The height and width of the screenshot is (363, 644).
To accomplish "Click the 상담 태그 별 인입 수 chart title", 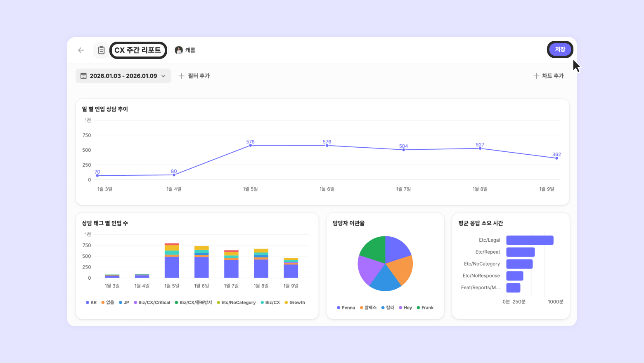I will 105,223.
